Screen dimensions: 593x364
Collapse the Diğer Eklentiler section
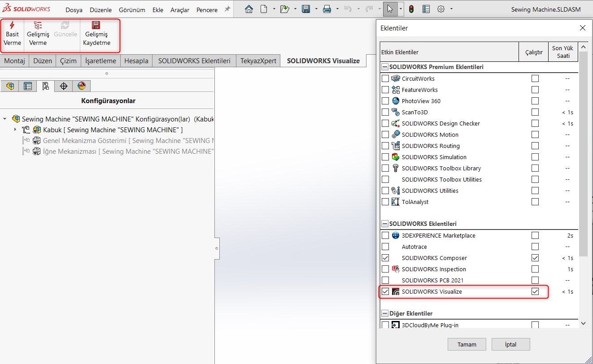[385, 313]
